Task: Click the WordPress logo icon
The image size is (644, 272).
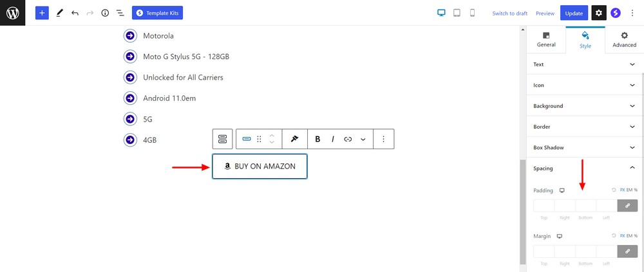Action: pos(12,13)
